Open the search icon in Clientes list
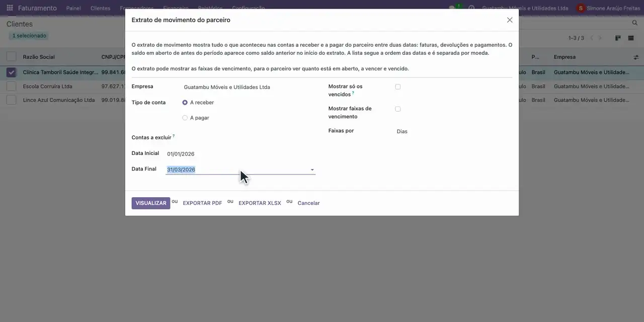The width and height of the screenshot is (644, 322). [635, 23]
